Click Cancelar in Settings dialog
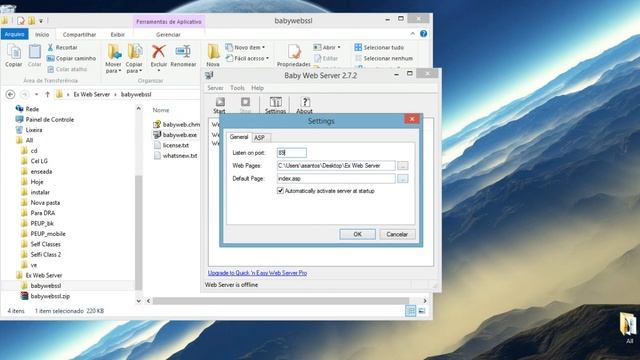 point(397,234)
